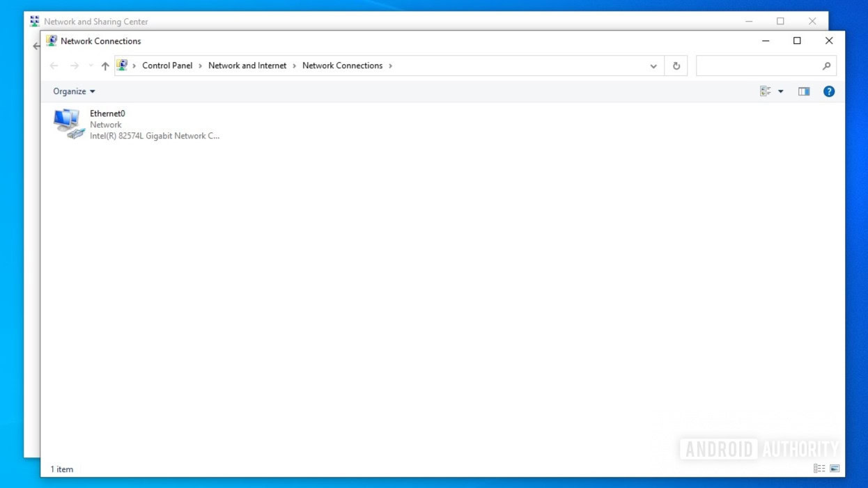868x488 pixels.
Task: Switch to large icons view in status bar
Action: (835, 469)
